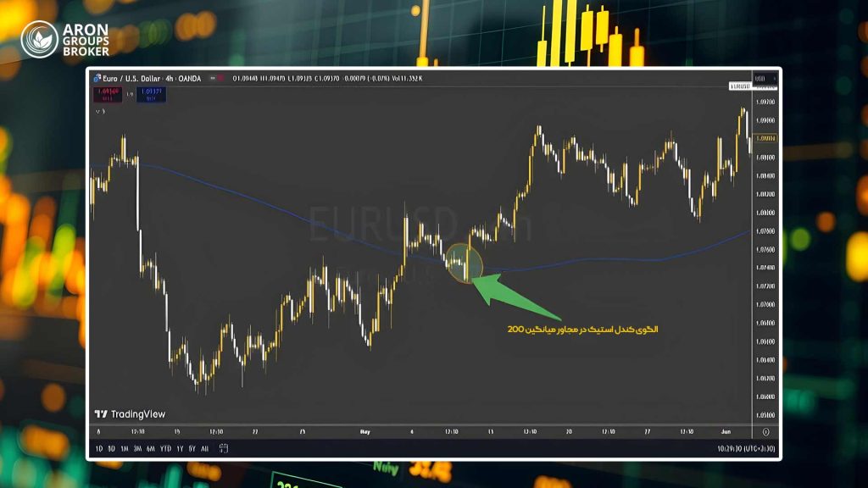Open the go-to-date calendar icon
The height and width of the screenshot is (488, 868).
(x=224, y=448)
